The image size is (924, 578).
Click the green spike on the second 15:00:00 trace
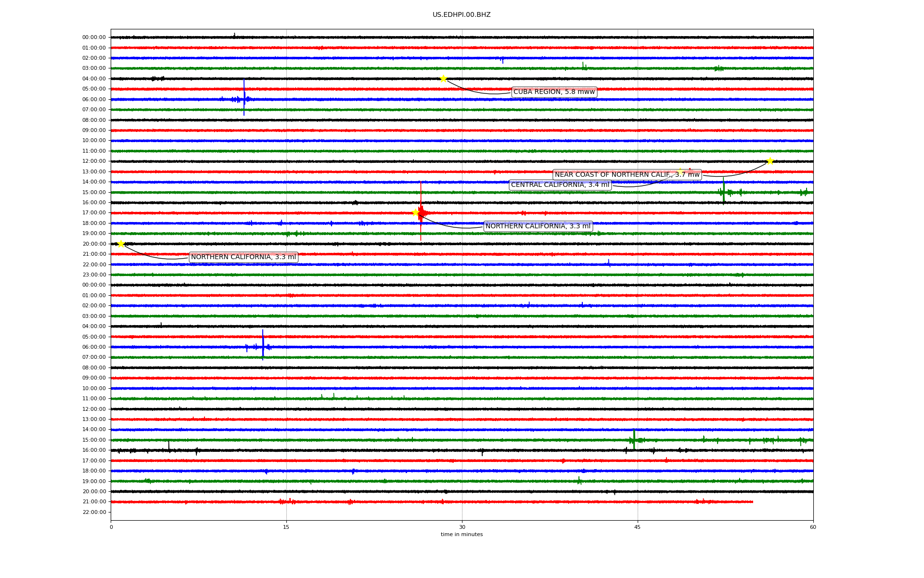tap(634, 438)
